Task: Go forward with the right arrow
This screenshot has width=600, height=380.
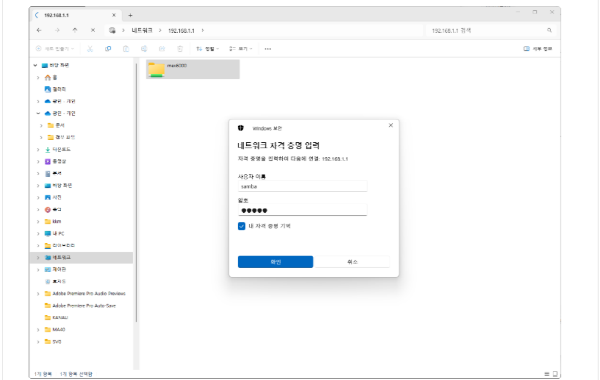Action: click(x=57, y=30)
